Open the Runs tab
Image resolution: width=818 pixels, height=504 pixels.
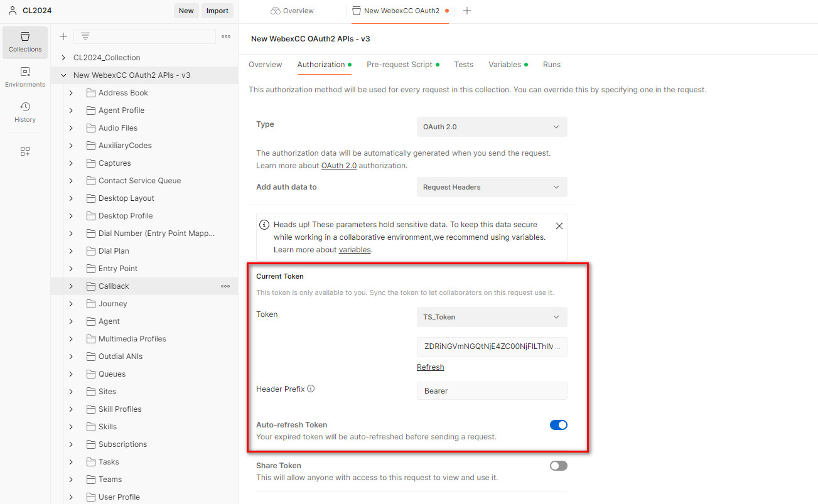[552, 65]
